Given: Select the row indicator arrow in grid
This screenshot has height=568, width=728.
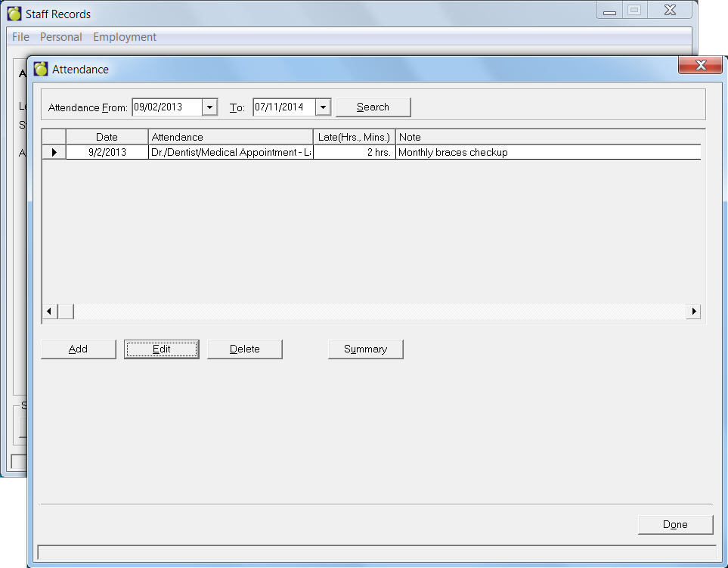Looking at the screenshot, I should coord(54,153).
